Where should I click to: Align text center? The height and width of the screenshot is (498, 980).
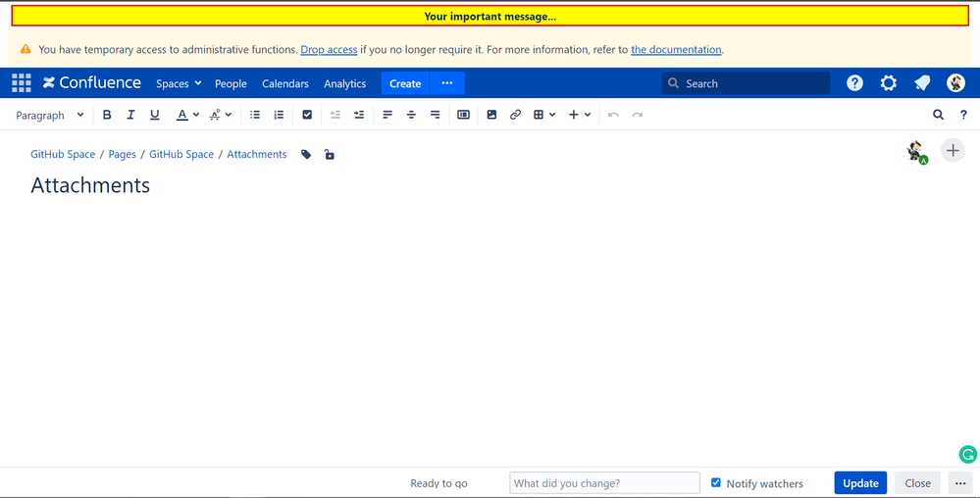[x=411, y=115]
